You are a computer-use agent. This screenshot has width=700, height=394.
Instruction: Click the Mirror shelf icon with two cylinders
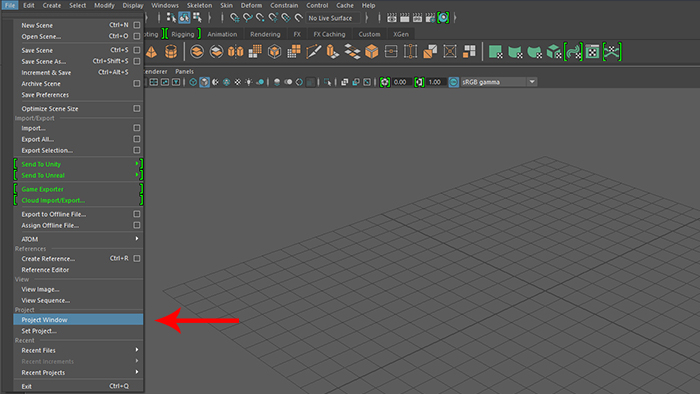pyautogui.click(x=235, y=52)
